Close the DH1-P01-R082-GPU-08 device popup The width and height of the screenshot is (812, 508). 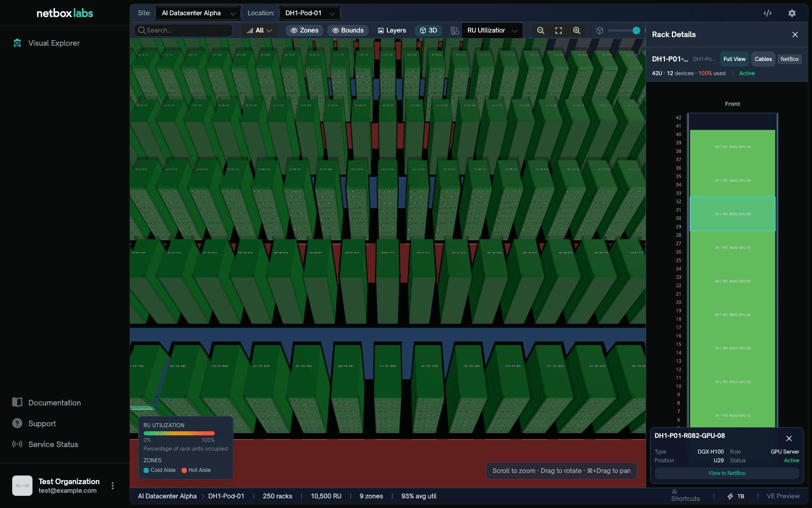789,438
